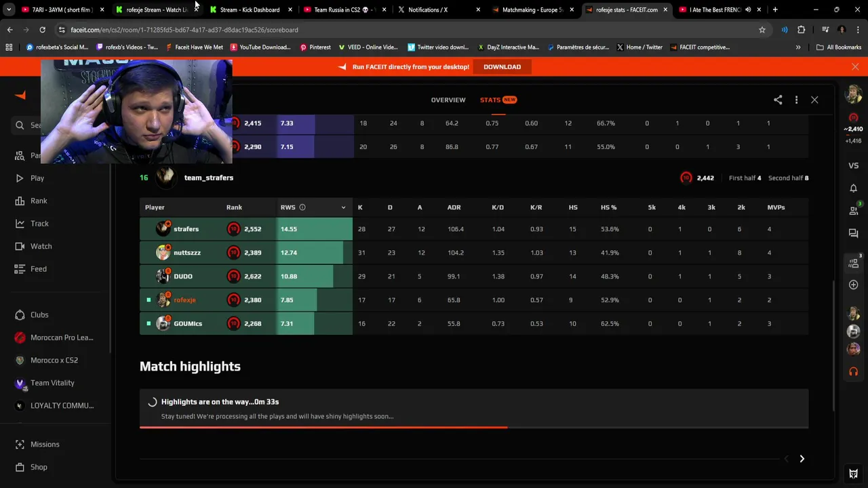Image resolution: width=868 pixels, height=488 pixels.
Task: Switch to Stream - Kick Dashboard tab
Action: (250, 9)
